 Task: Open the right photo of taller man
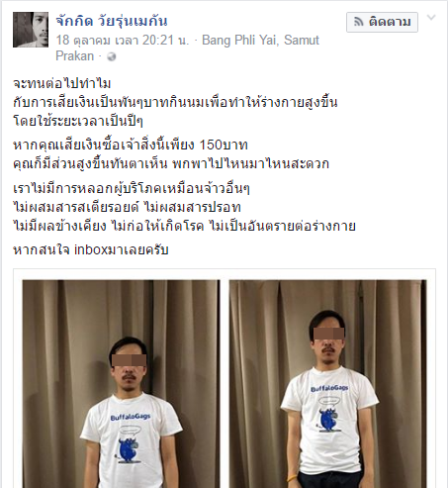coord(328,384)
